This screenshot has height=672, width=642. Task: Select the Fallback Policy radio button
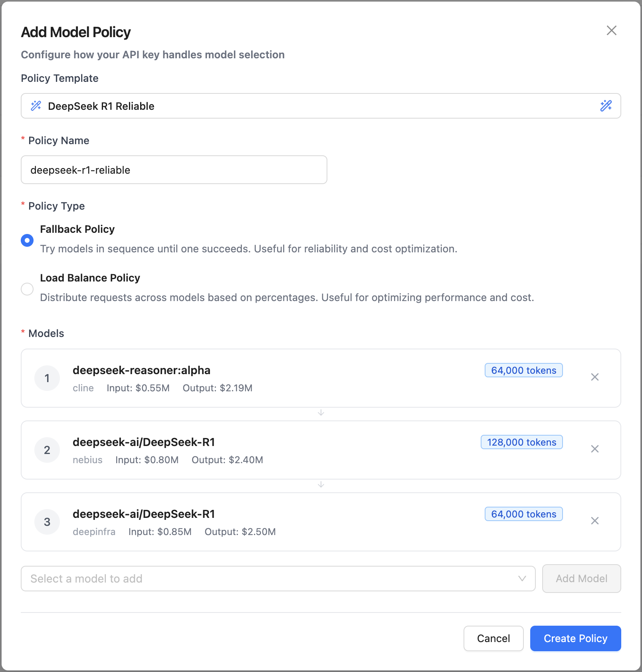click(27, 240)
